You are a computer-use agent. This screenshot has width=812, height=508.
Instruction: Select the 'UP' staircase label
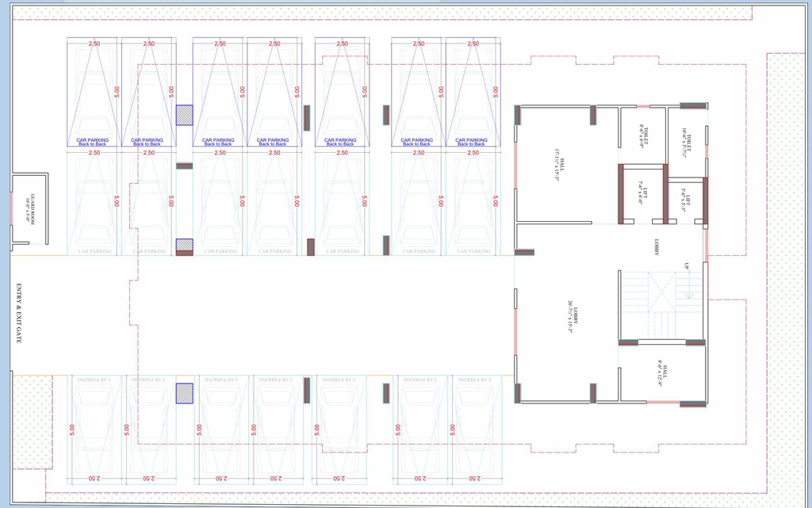(687, 266)
